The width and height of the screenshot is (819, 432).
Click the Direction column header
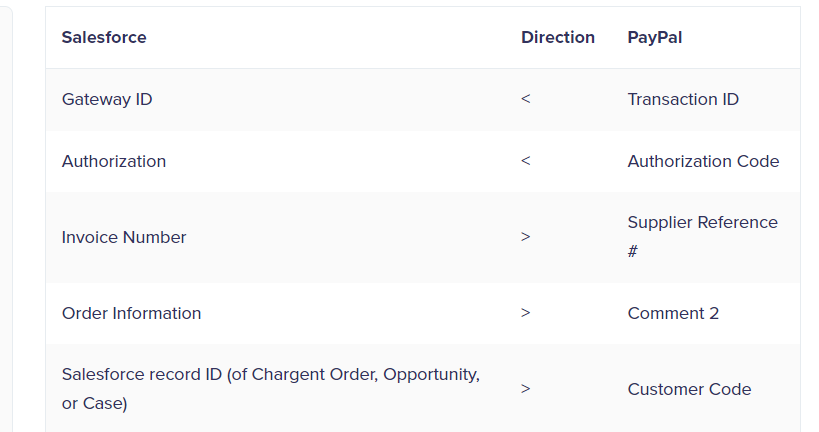tap(558, 38)
